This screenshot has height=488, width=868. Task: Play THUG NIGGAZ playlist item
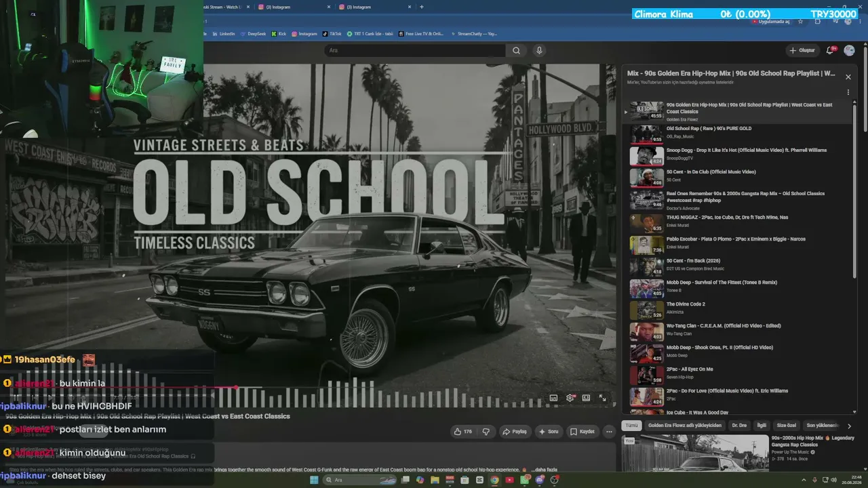click(x=738, y=223)
